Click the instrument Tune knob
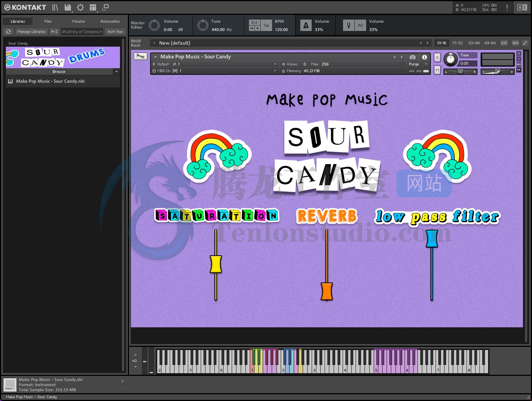This screenshot has width=532, height=401. [450, 60]
